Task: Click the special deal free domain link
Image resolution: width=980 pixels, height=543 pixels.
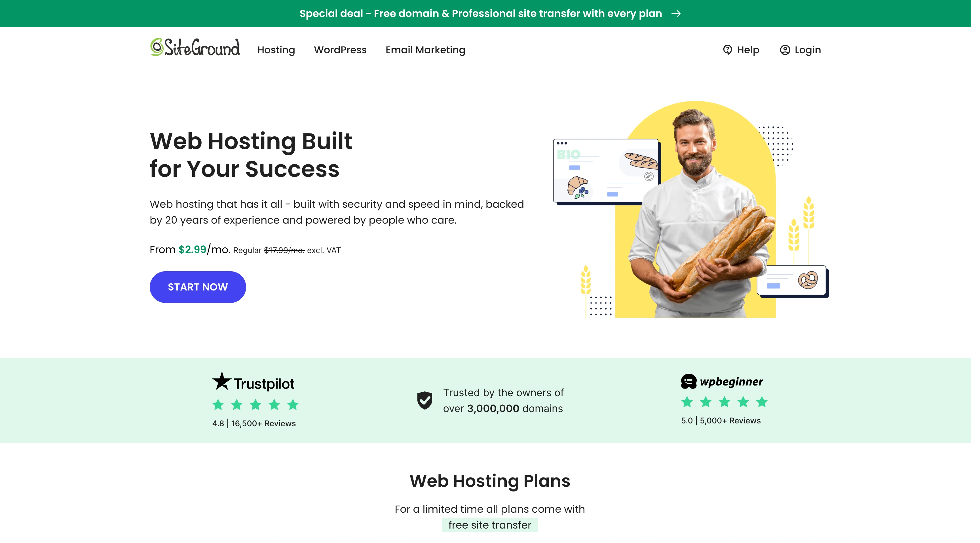Action: (x=490, y=13)
